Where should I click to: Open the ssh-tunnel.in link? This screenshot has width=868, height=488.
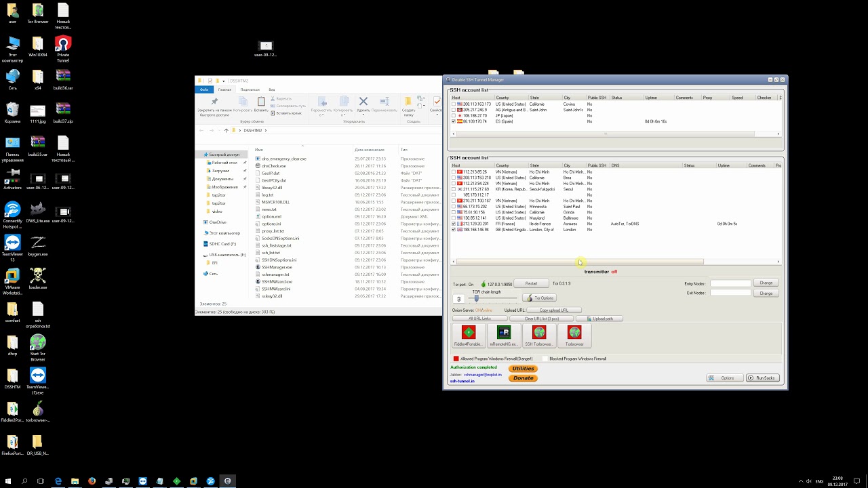click(x=462, y=381)
